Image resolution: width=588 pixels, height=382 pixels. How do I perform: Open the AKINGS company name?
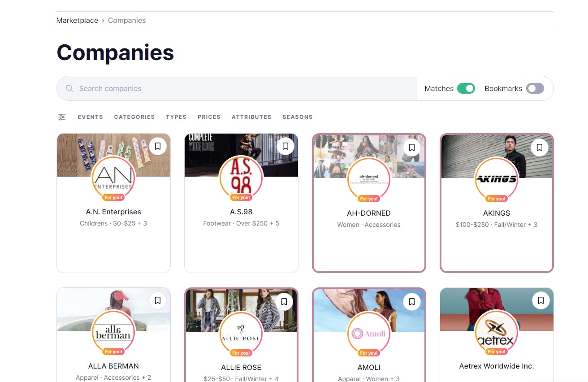(x=497, y=213)
